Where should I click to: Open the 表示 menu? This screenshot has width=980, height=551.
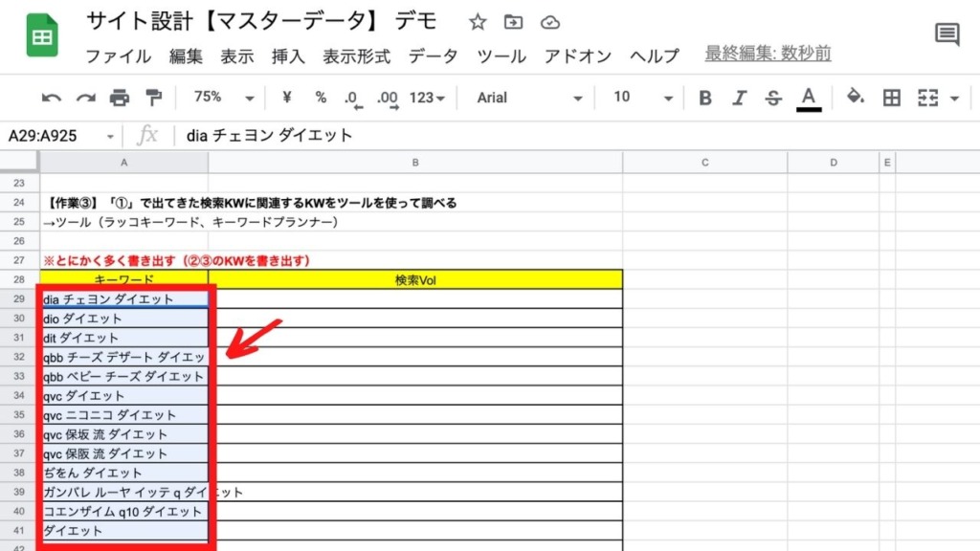[x=237, y=56]
